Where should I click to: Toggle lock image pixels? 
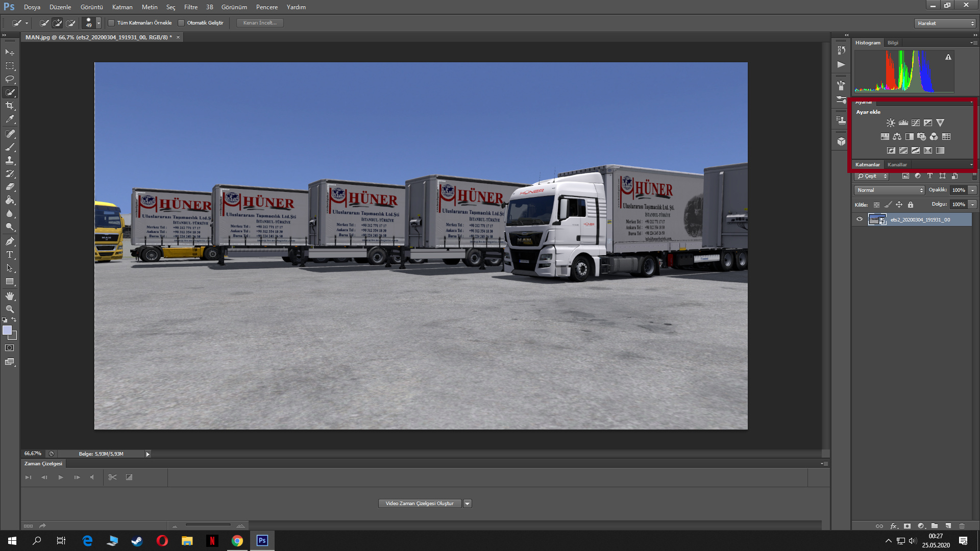coord(888,205)
